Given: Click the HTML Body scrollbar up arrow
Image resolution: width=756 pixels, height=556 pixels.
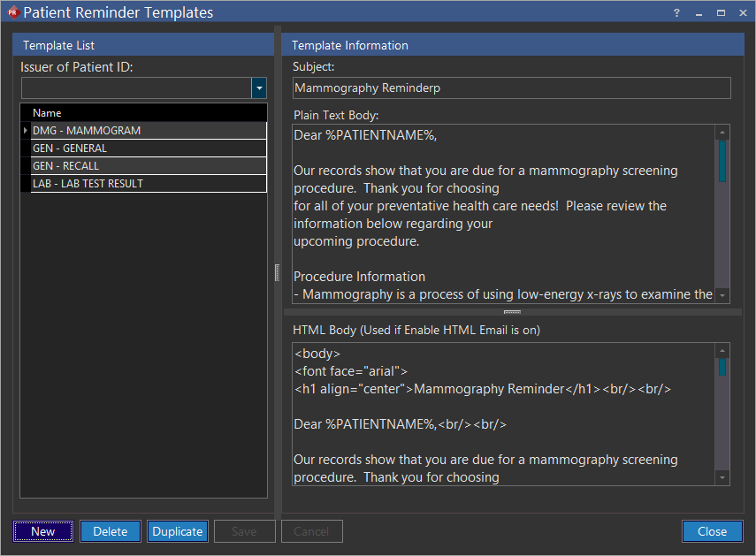Looking at the screenshot, I should point(722,348).
